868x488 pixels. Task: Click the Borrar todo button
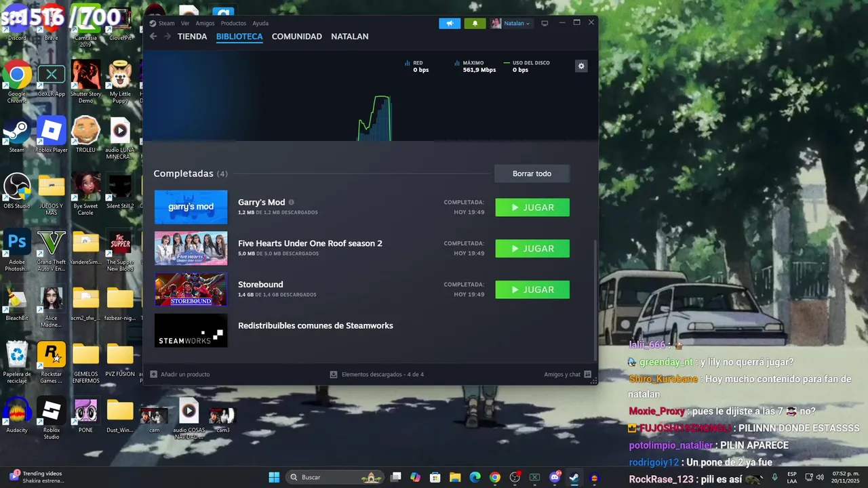point(532,174)
